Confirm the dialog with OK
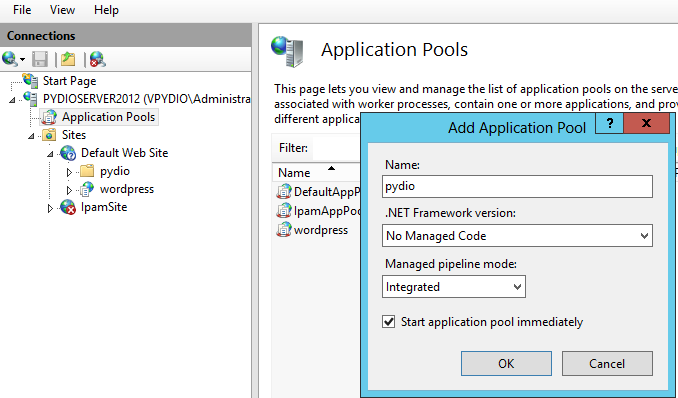 click(x=506, y=363)
